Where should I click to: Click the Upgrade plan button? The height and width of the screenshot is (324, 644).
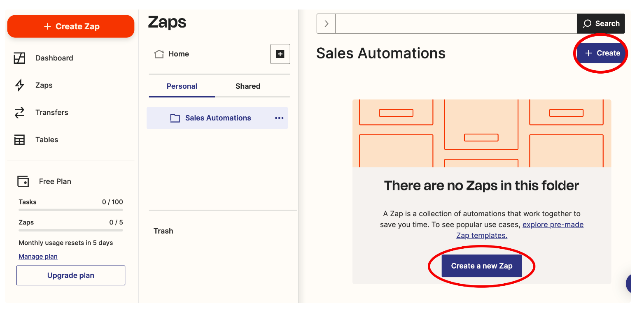tap(71, 275)
